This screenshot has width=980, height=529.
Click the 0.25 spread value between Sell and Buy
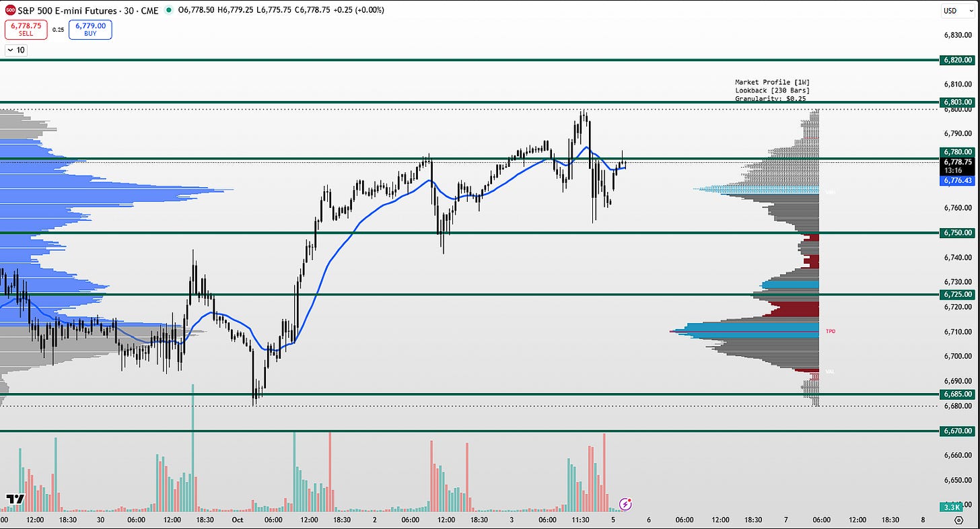[58, 30]
